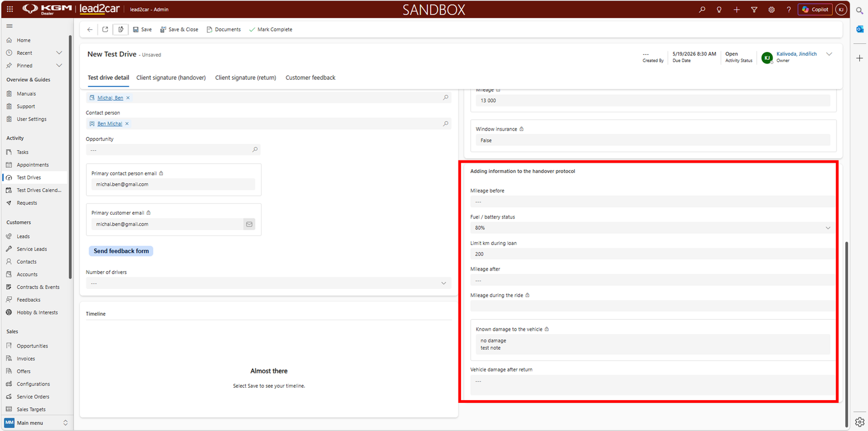Select the Test drive detail tab
This screenshot has height=431, width=868.
tap(108, 78)
